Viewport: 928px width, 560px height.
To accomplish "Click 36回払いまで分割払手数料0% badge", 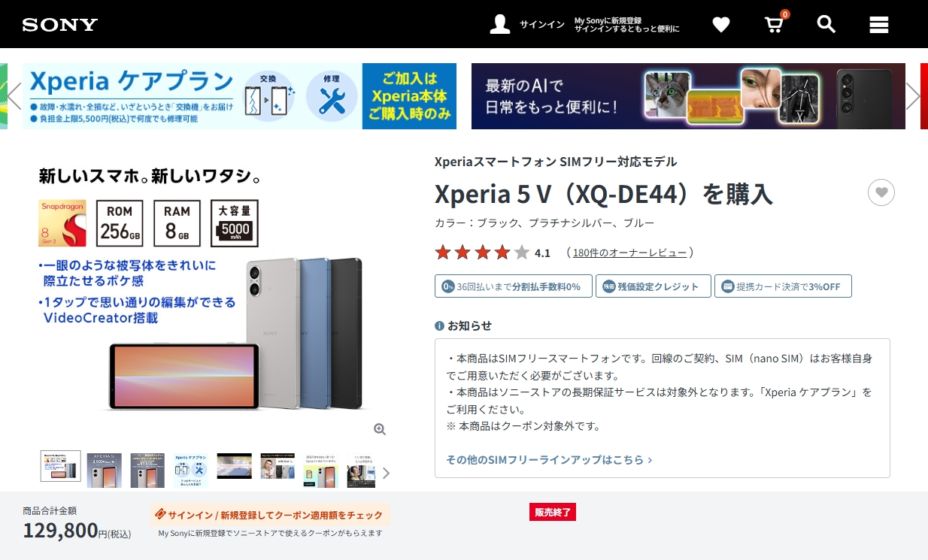I will 513,286.
